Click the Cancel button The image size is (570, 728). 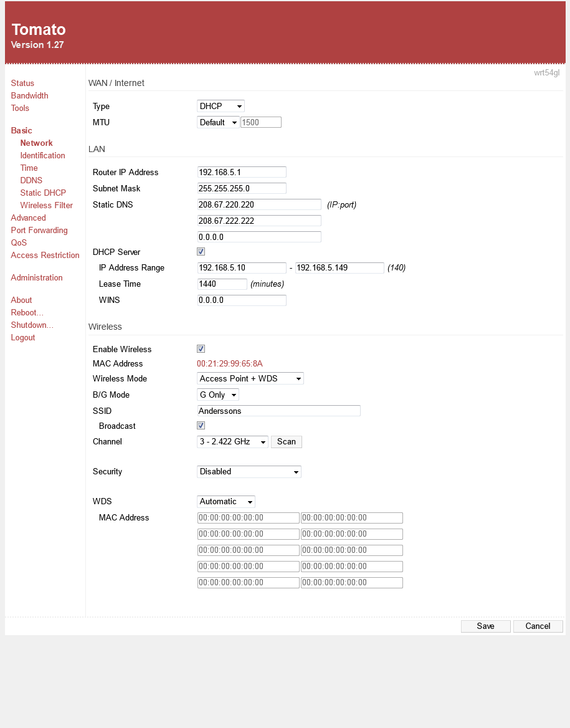538,626
